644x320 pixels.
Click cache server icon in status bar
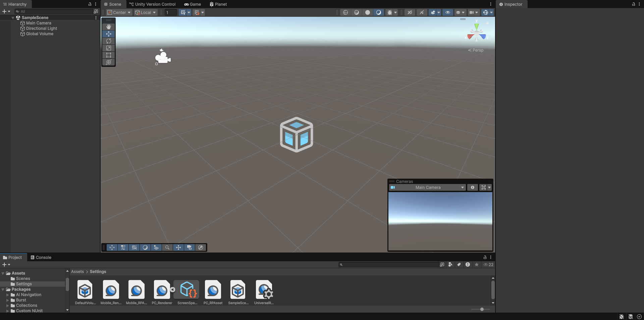(631, 317)
